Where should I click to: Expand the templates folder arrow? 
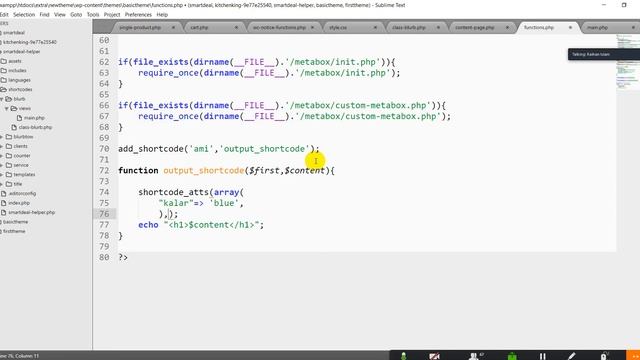click(x=2, y=174)
